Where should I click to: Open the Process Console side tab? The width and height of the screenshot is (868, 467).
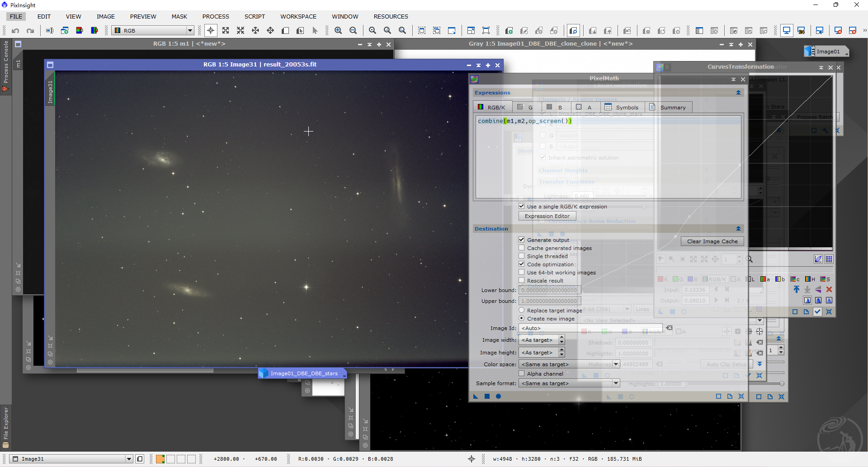(x=5, y=66)
